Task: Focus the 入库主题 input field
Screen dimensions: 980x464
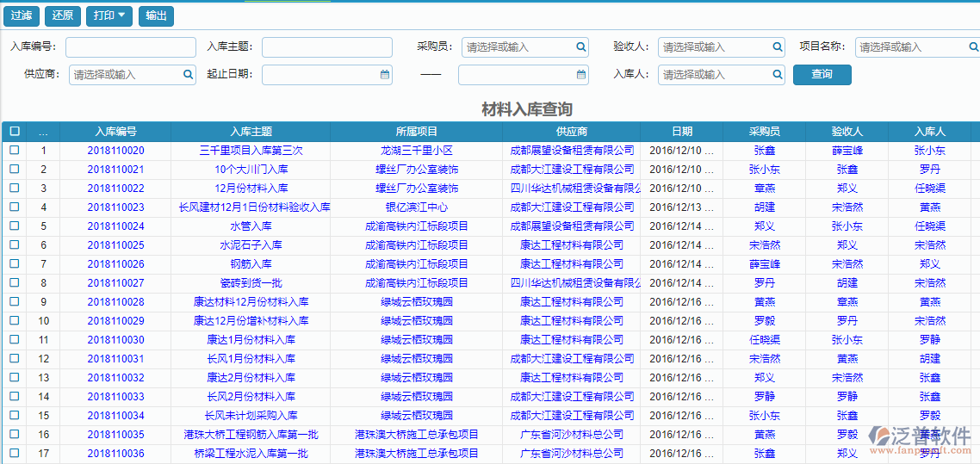Action: point(327,46)
